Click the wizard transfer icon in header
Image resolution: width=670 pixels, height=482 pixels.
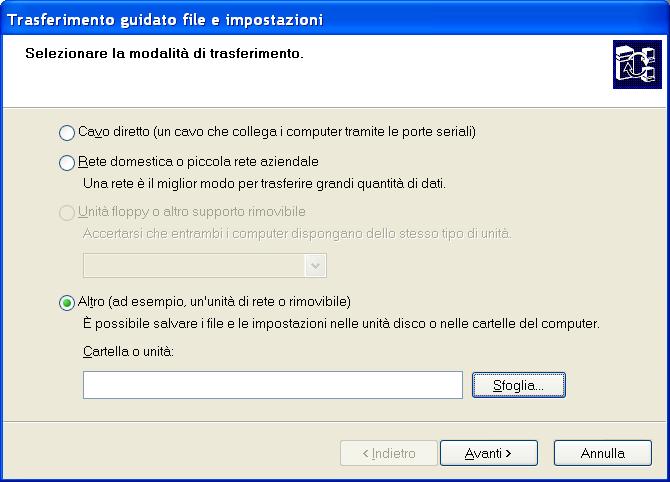click(x=632, y=66)
